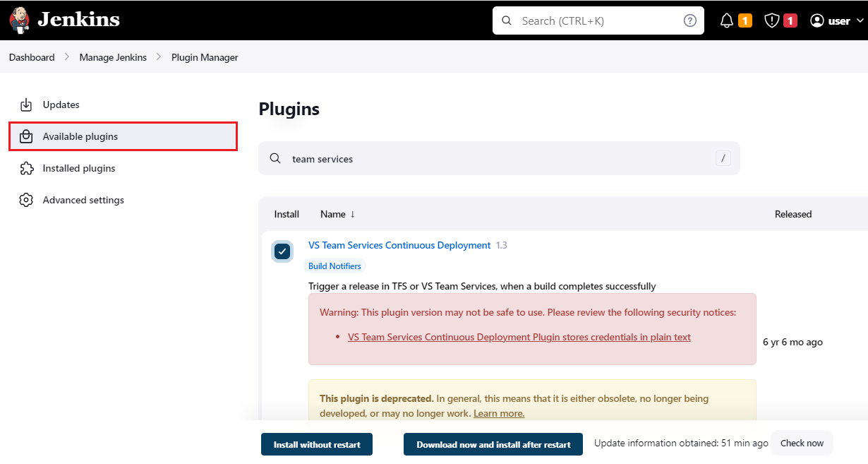Click the 6 yr 6 mo ago release date

point(792,342)
